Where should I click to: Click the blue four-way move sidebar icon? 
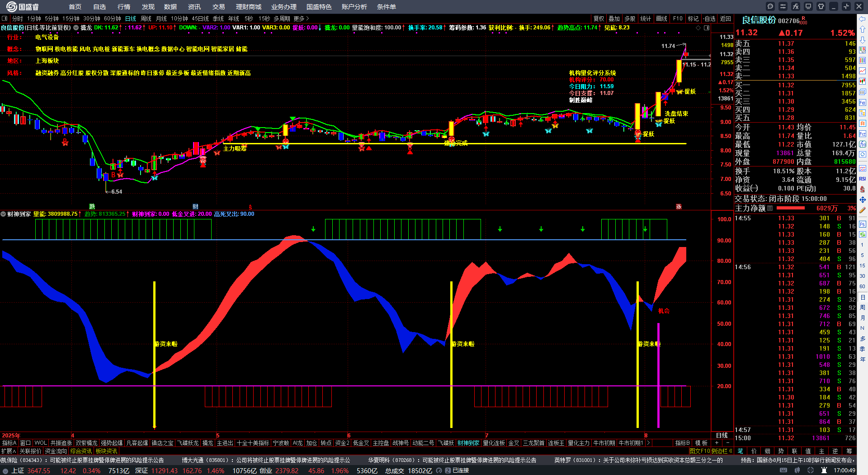pos(863,199)
